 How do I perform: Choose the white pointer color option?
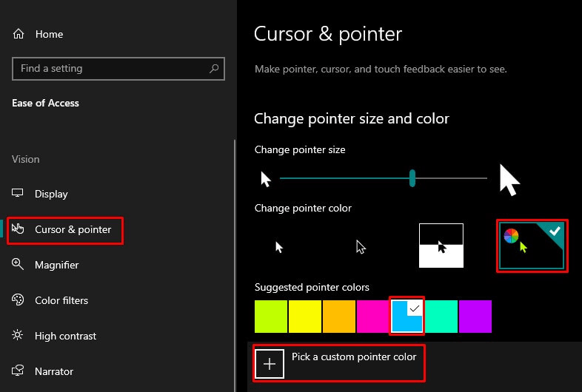pos(280,246)
